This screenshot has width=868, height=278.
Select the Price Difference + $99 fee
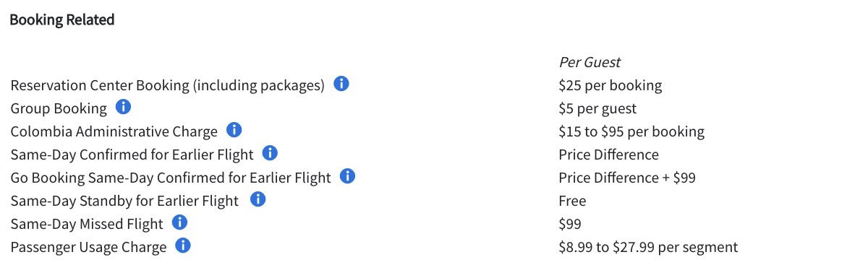point(627,178)
